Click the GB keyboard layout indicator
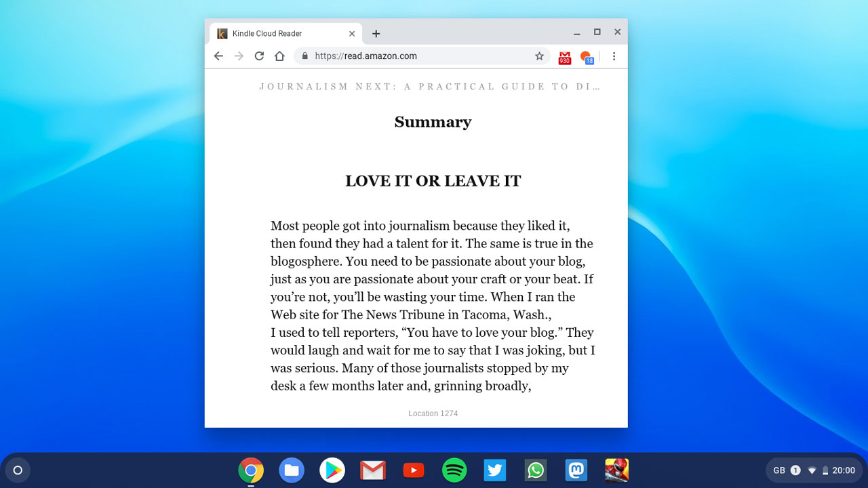The image size is (868, 488). click(x=779, y=470)
